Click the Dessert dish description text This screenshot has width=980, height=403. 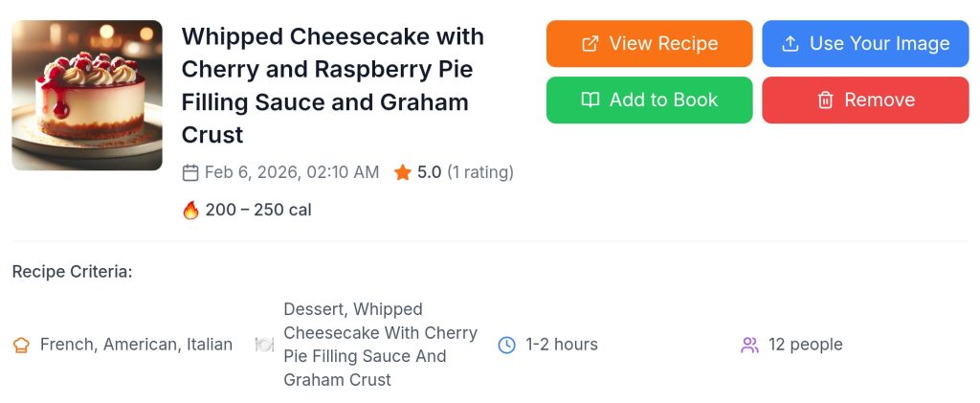[x=380, y=345]
